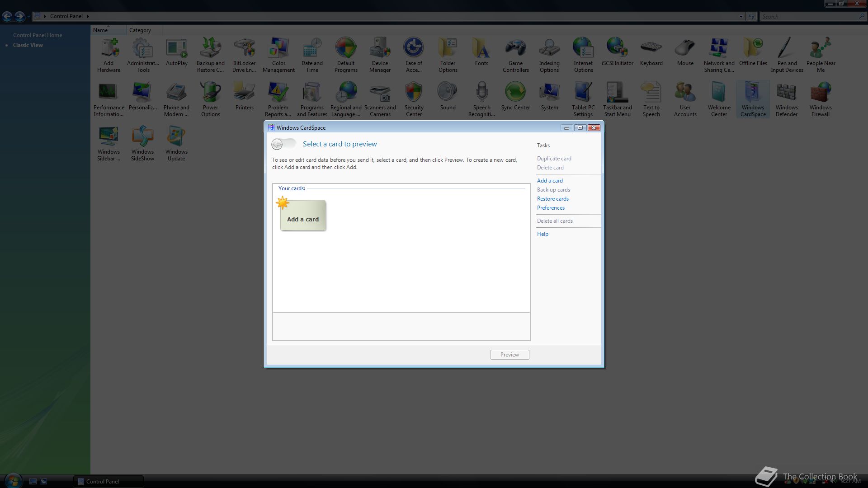Open the Text to Speech icon

(651, 99)
